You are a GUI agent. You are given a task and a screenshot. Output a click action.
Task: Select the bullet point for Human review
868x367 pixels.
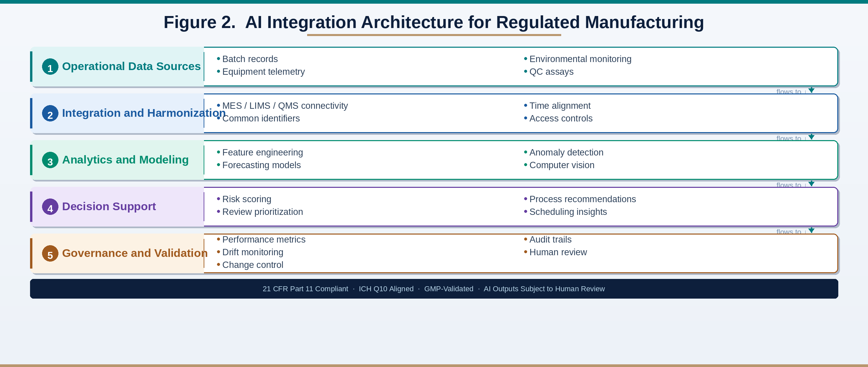pyautogui.click(x=525, y=252)
